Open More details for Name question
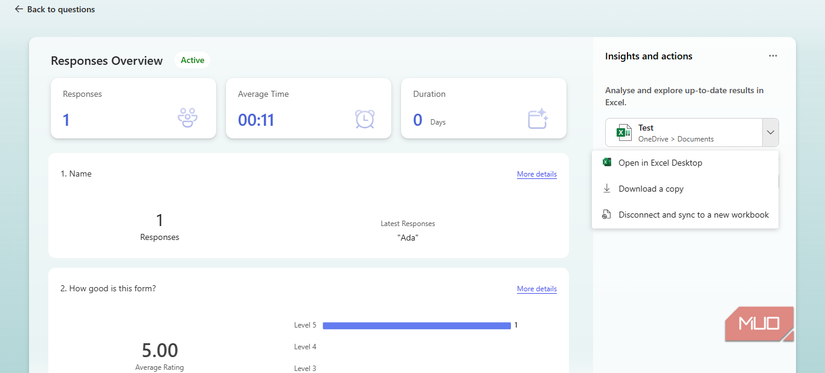This screenshot has width=825, height=373. point(537,174)
